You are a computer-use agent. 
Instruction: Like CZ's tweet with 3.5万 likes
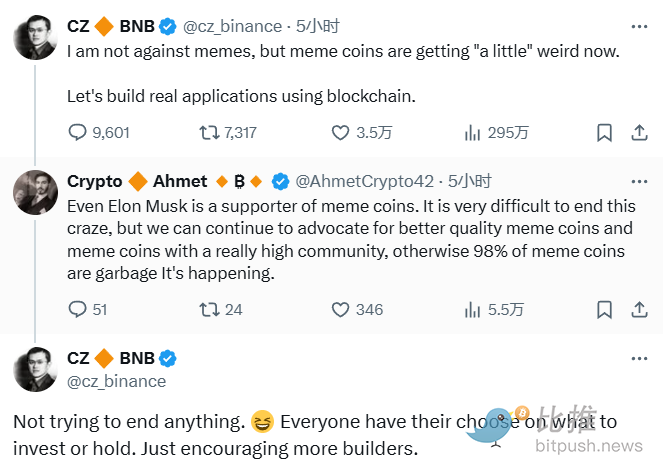click(341, 133)
